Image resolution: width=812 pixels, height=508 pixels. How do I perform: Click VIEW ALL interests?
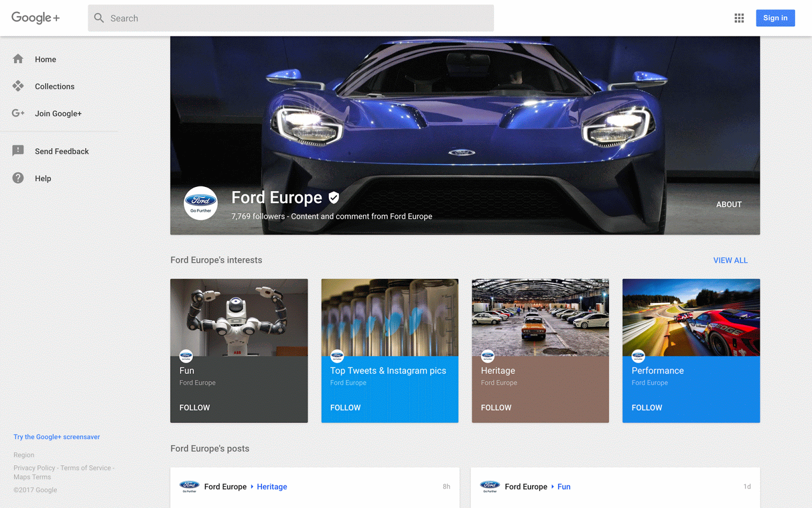coord(730,260)
